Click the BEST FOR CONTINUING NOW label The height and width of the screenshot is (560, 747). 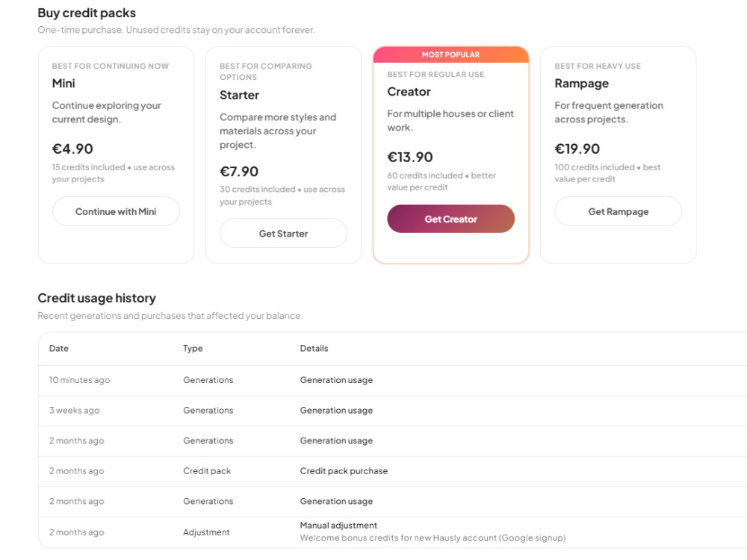(x=110, y=66)
